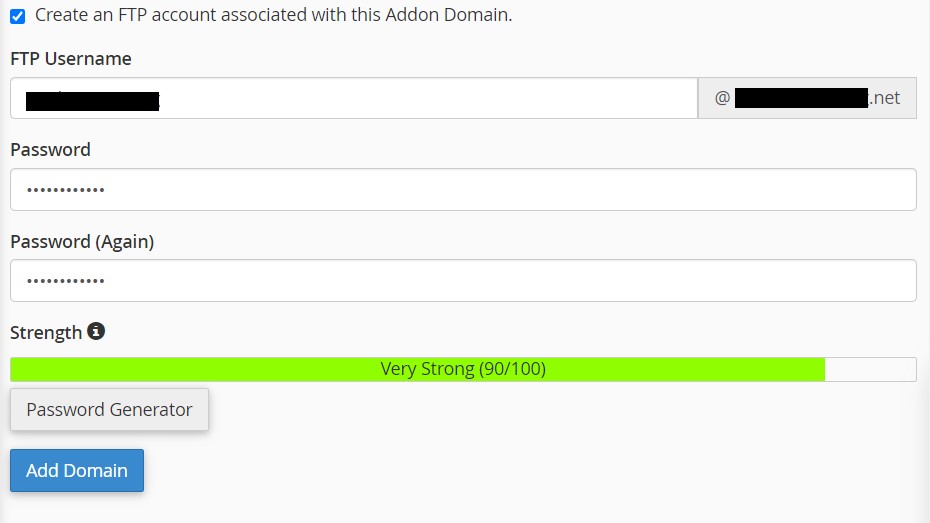The width and height of the screenshot is (930, 523).
Task: Open the Password Generator
Action: tap(109, 410)
